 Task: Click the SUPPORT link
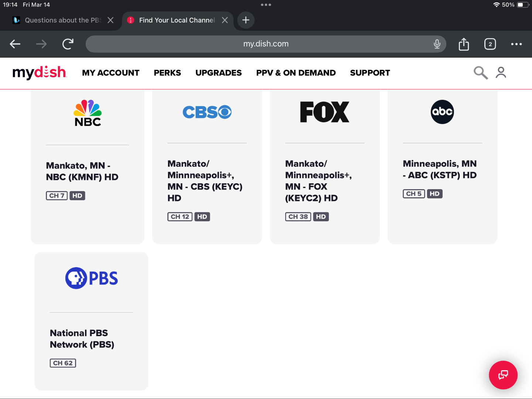pyautogui.click(x=370, y=73)
